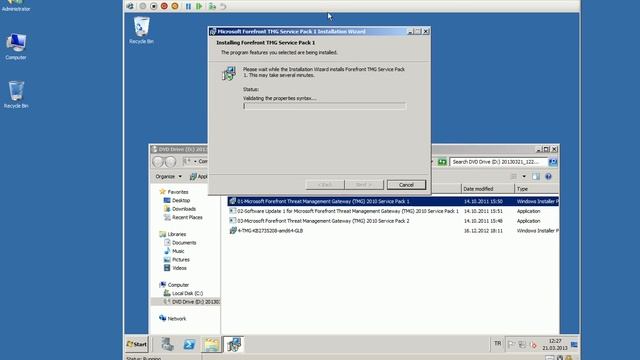Viewport: 640px width, 360px height.
Task: Click the Search DVD Drive input field
Action: pos(499,162)
